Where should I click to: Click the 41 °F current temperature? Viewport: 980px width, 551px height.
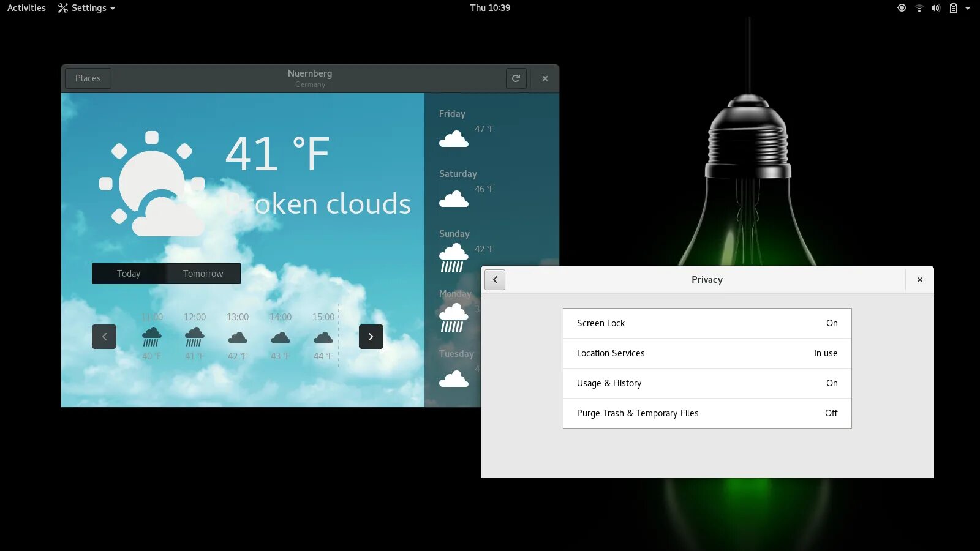[277, 154]
